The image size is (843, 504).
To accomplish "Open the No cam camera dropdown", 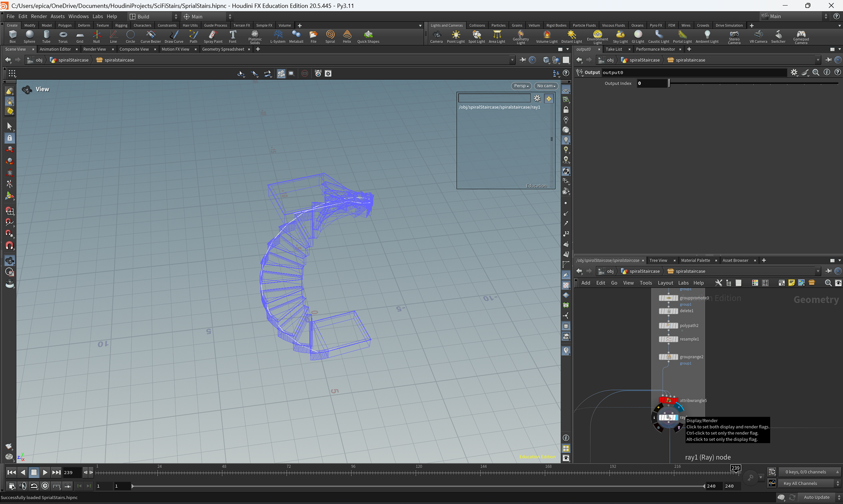I will (x=546, y=86).
